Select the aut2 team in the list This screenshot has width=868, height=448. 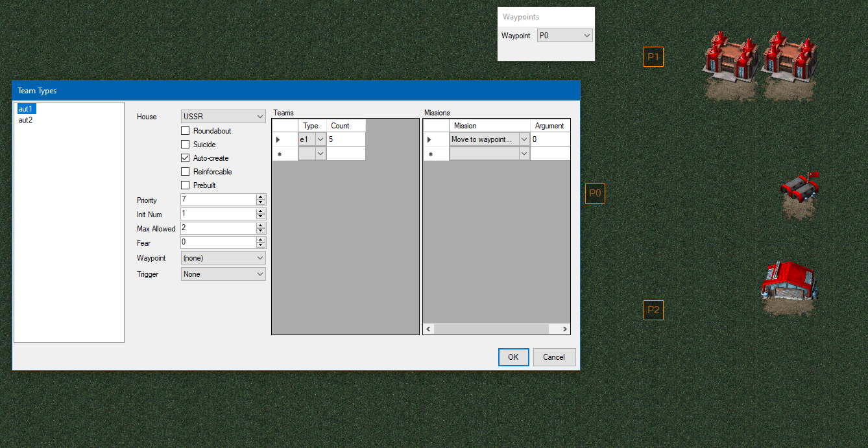27,120
